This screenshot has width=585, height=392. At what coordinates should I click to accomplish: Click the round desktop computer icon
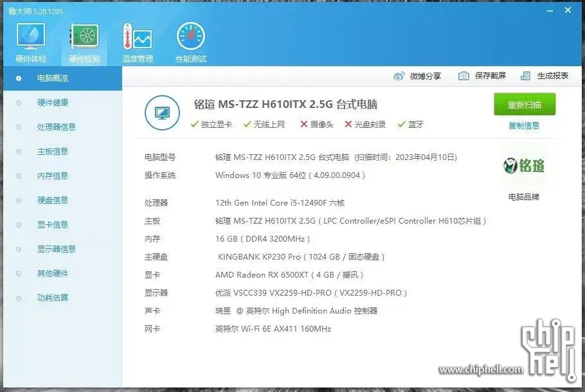[x=162, y=112]
